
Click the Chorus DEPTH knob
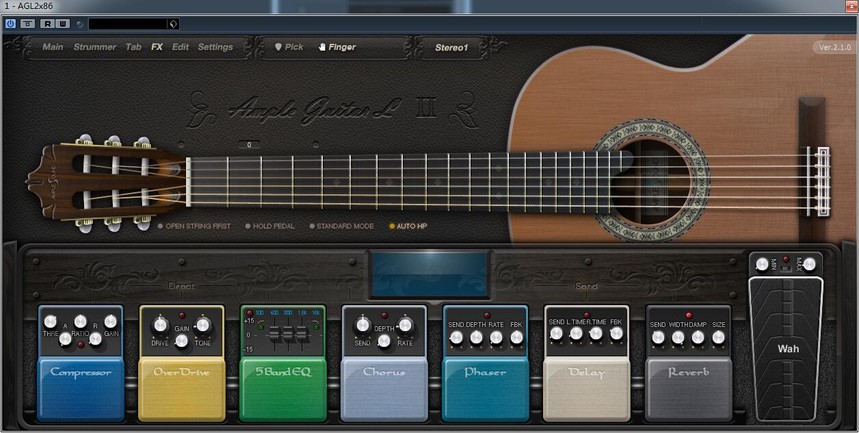[x=384, y=341]
